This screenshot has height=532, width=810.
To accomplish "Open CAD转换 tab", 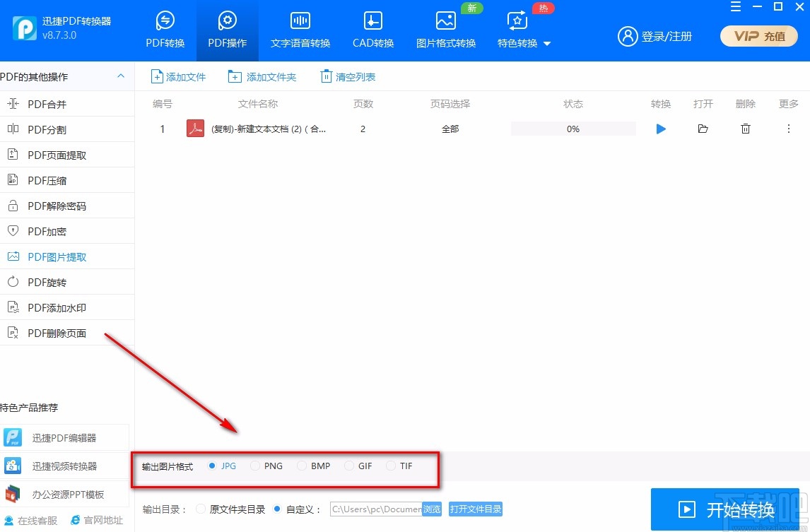I will 373,30.
